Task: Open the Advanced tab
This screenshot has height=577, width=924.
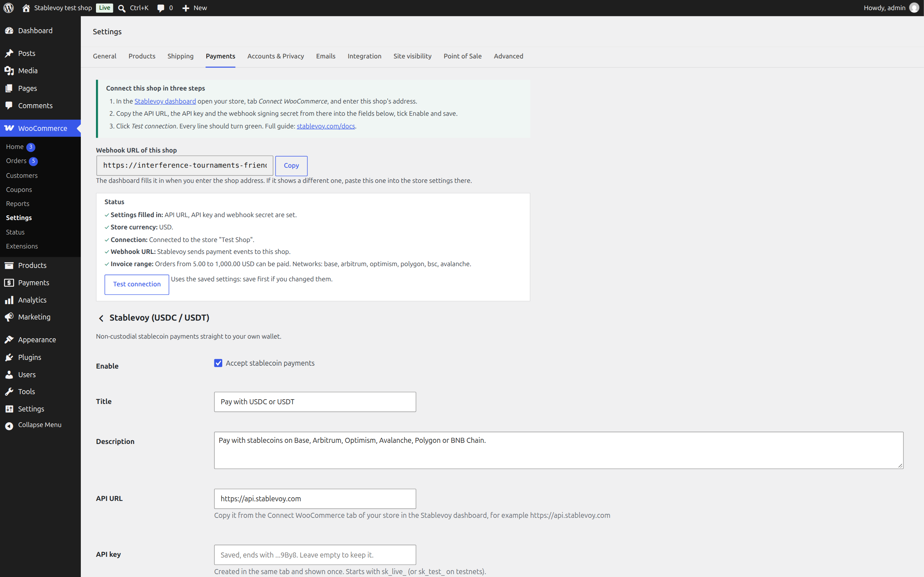Action: [x=509, y=57]
